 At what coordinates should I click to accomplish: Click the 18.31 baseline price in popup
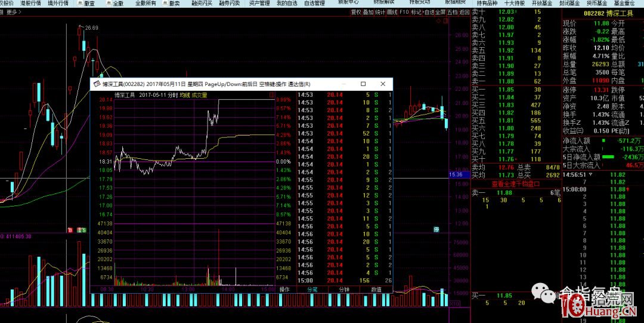106,162
